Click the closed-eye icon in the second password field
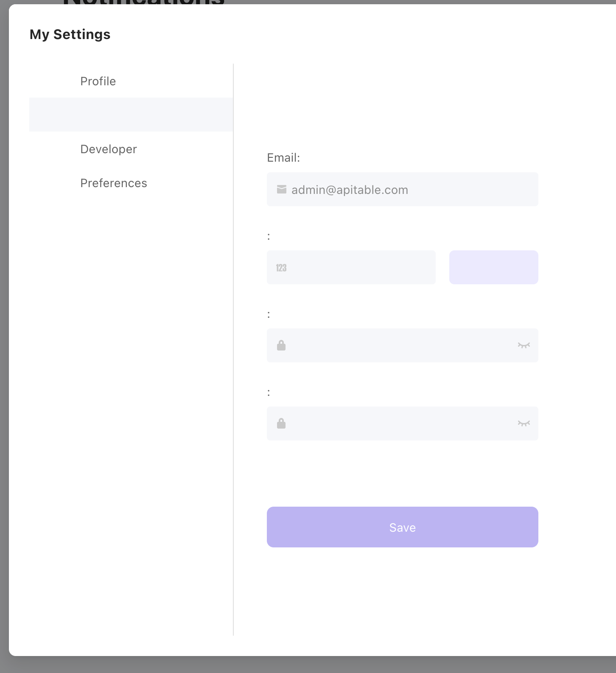Viewport: 616px width, 673px height. (x=524, y=423)
